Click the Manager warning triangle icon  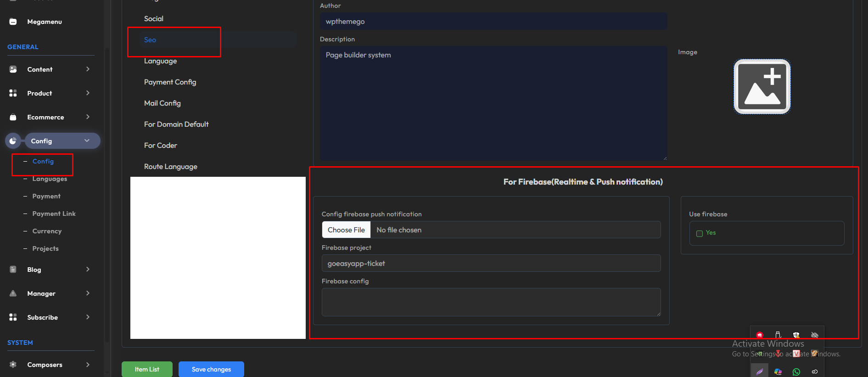[13, 293]
